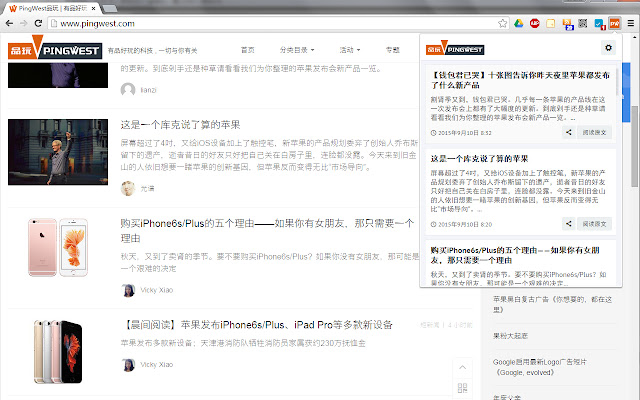Open the 专题 navigation item
The width and height of the screenshot is (640, 400).
click(x=393, y=50)
